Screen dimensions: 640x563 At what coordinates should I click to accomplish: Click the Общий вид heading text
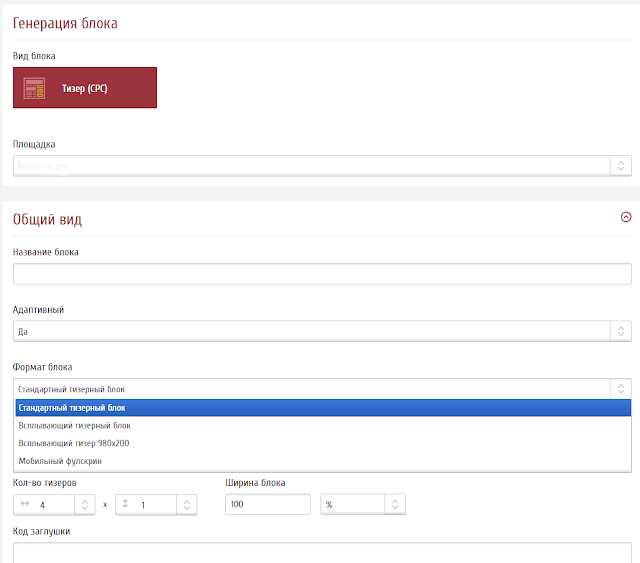pyautogui.click(x=47, y=219)
